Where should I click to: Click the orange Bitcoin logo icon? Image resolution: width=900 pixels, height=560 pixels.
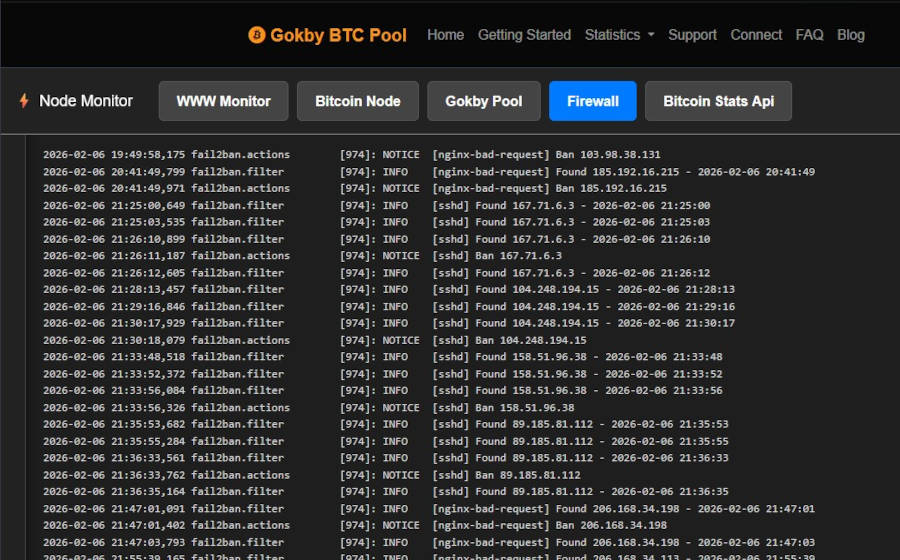(x=257, y=35)
